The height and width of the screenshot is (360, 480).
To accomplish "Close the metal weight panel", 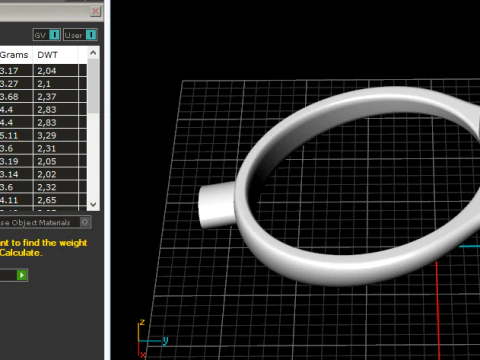I will (95, 11).
